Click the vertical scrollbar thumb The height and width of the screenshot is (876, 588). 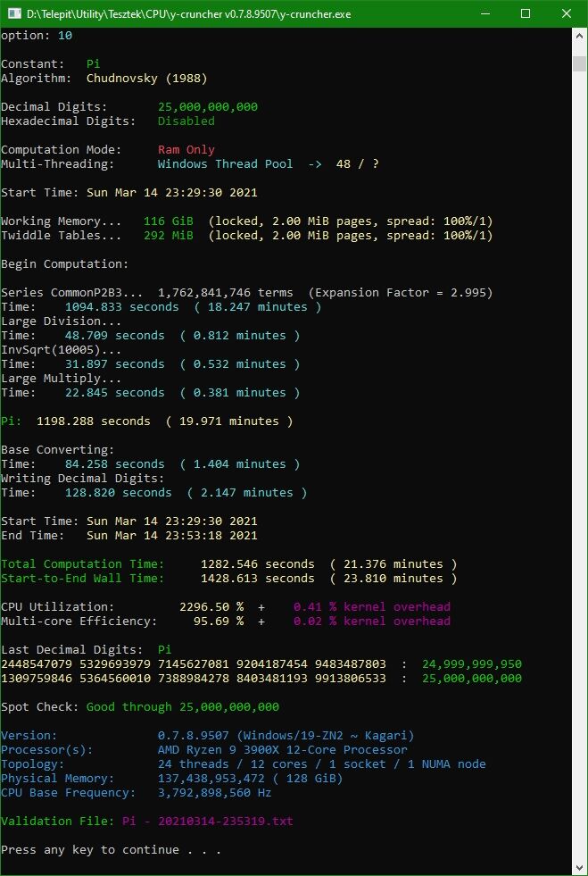coord(580,63)
